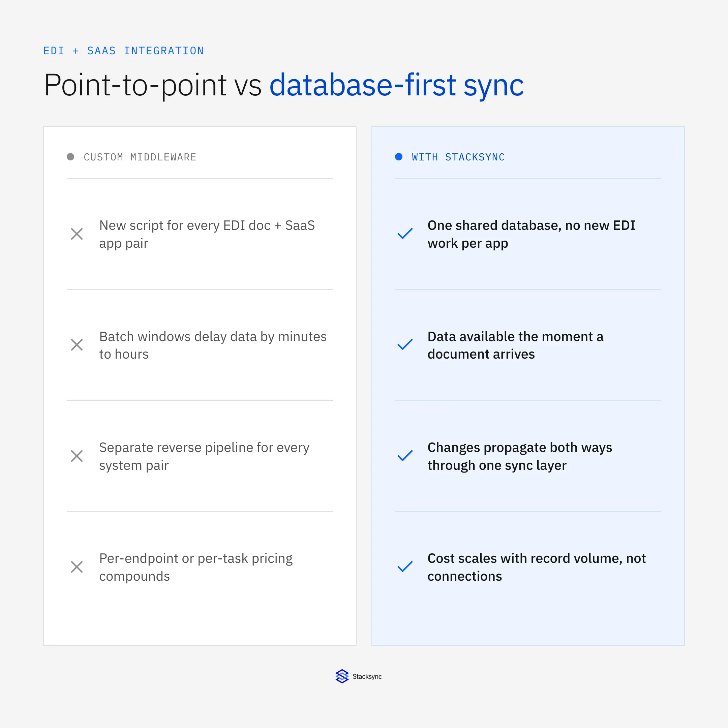Click the 'CUSTOM MIDDLEWARE' heading
The height and width of the screenshot is (728, 728).
click(140, 157)
